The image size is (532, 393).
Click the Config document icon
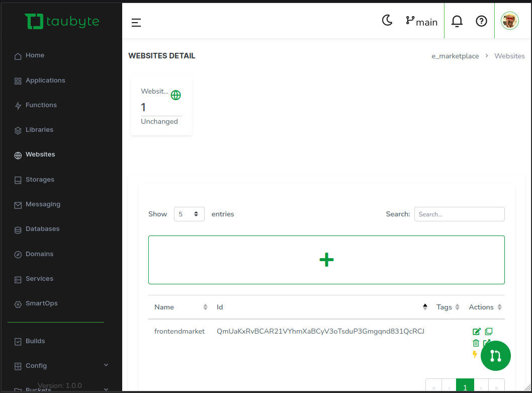(x=18, y=366)
